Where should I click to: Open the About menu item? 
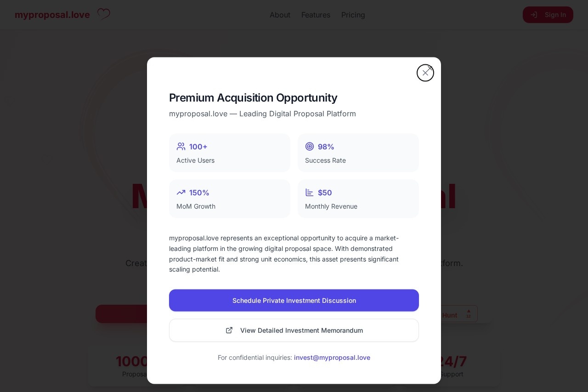[280, 15]
